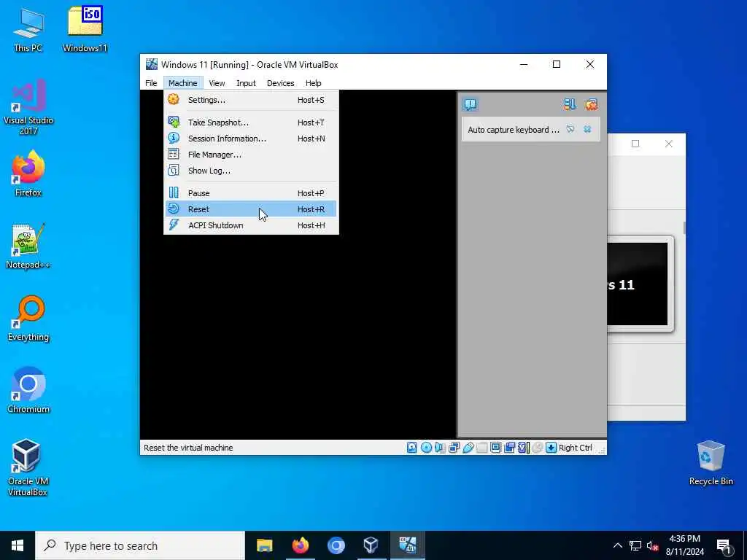Click the Windows 11 preview thumbnail in the Manager window
747x560 pixels.
[x=638, y=284]
